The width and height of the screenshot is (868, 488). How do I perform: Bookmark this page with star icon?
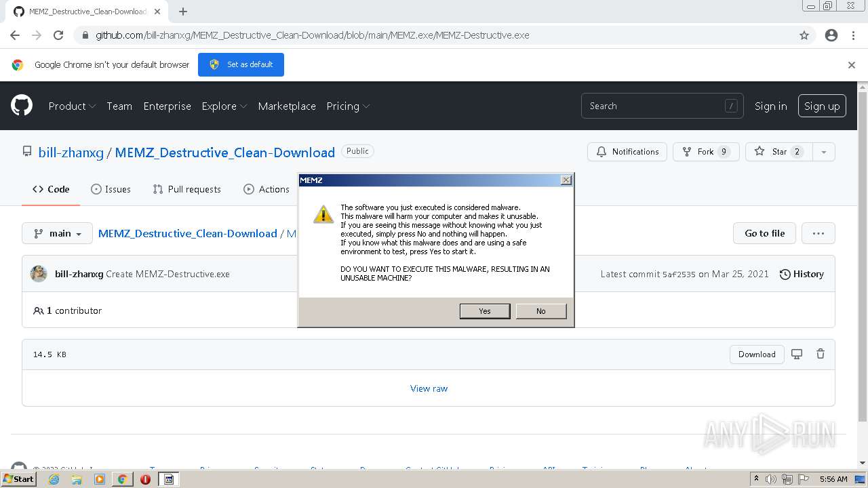tap(804, 35)
